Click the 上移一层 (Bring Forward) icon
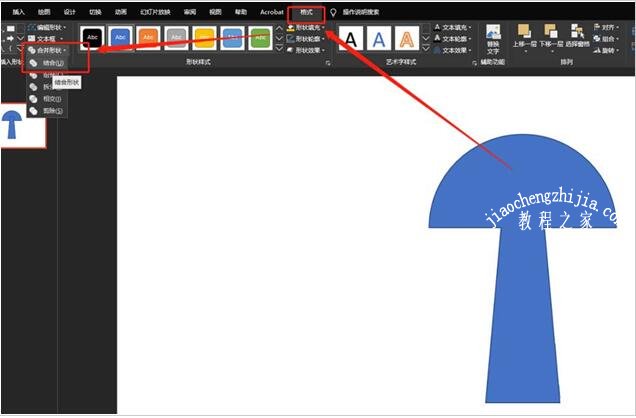 524,31
